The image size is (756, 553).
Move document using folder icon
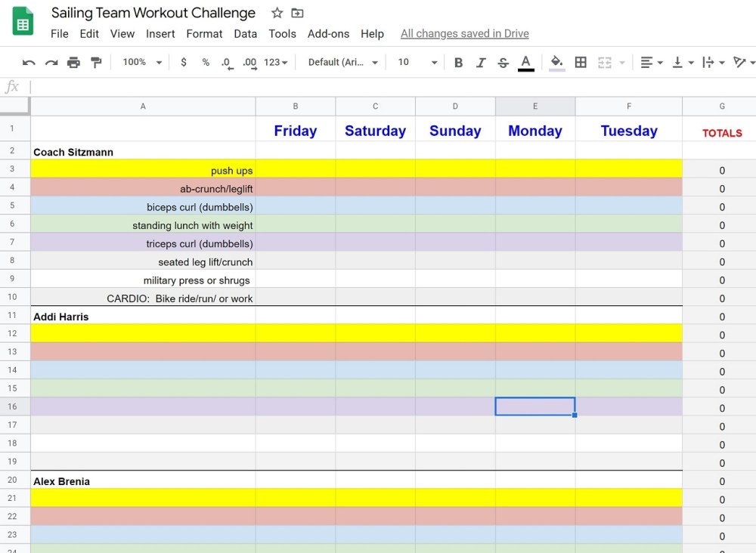297,13
